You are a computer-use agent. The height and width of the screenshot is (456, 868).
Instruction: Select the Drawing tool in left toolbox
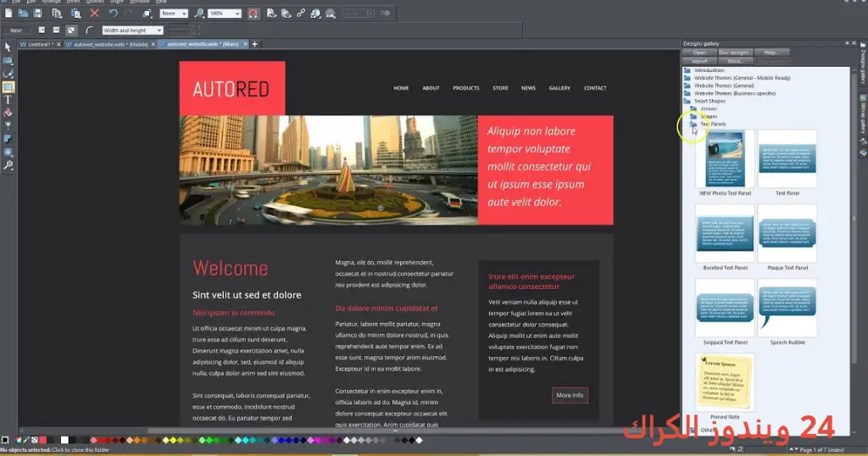point(8,74)
